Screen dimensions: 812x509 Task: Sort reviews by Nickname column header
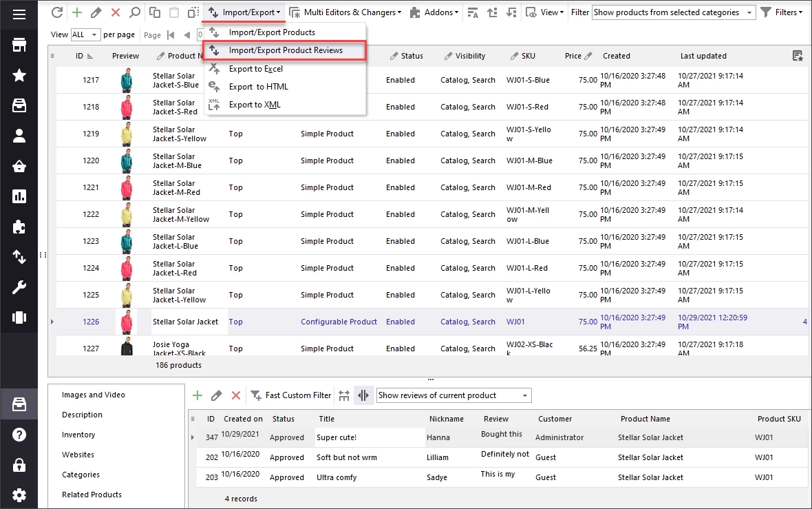[447, 419]
